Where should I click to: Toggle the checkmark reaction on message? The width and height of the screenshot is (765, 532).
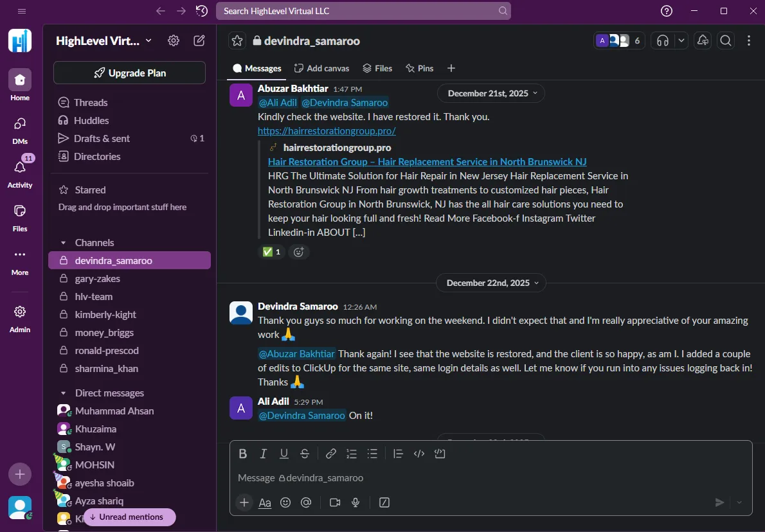pyautogui.click(x=271, y=252)
